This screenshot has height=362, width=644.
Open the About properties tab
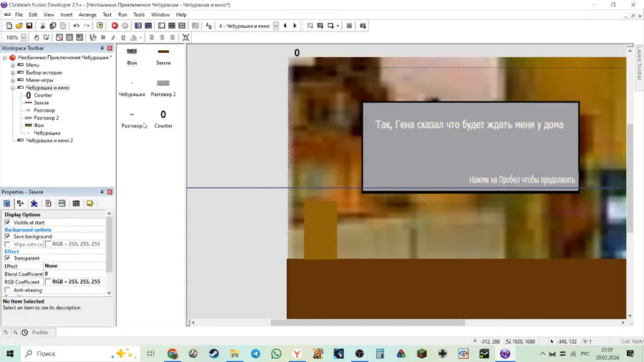click(90, 204)
